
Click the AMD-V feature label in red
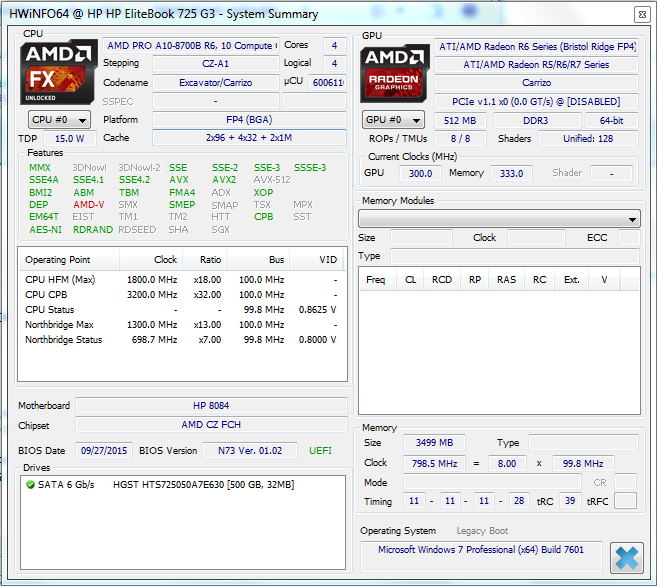click(x=88, y=205)
